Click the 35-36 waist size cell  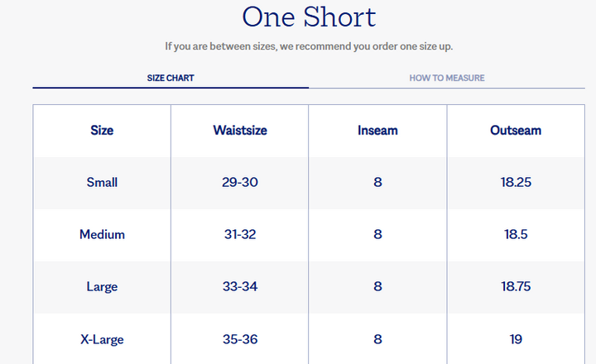click(240, 339)
